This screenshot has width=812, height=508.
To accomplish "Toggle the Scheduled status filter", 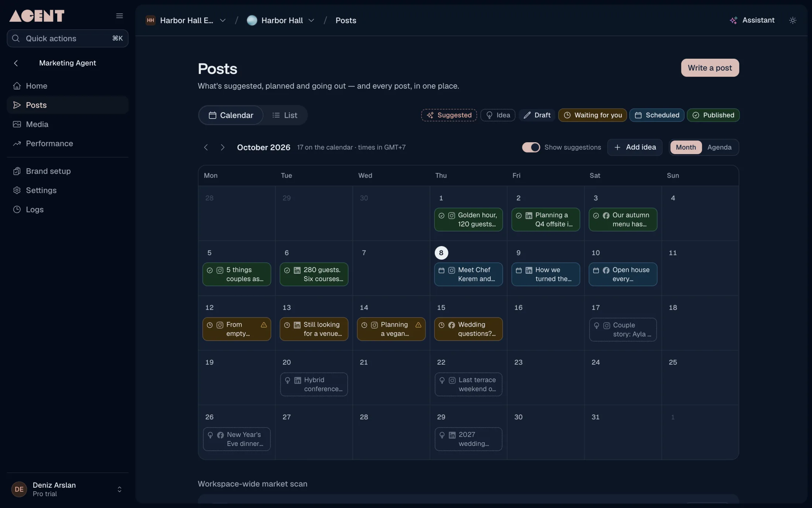I will pos(657,115).
